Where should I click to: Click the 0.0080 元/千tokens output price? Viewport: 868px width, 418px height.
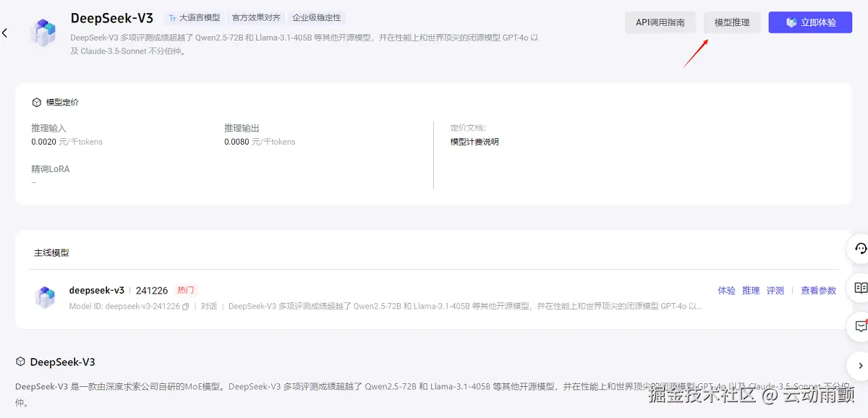260,142
